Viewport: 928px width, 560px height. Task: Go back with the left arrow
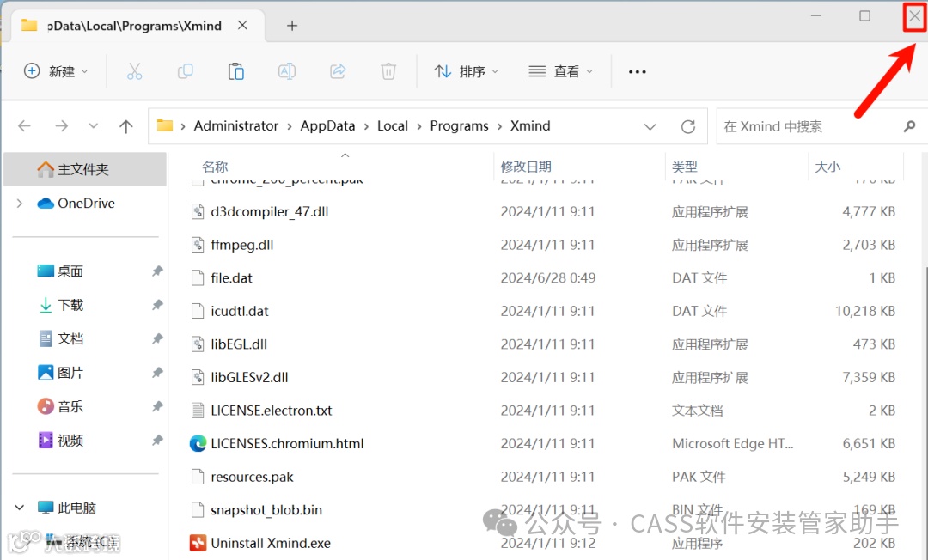(x=24, y=126)
